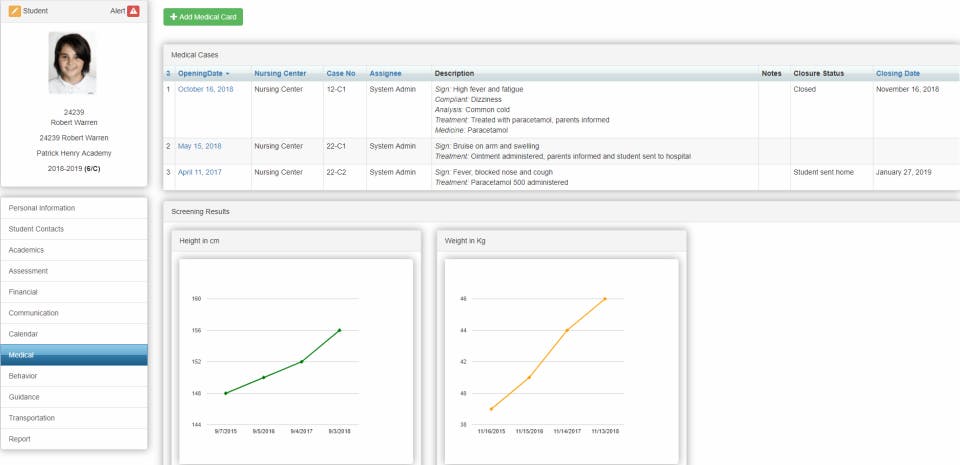960x465 pixels.
Task: Switch to the Behavior section
Action: tap(74, 376)
